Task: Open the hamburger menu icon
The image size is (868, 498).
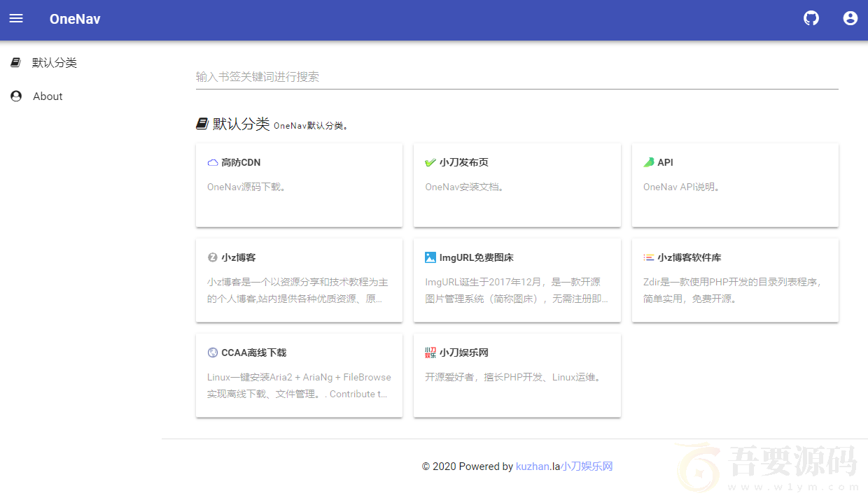Action: pyautogui.click(x=16, y=18)
